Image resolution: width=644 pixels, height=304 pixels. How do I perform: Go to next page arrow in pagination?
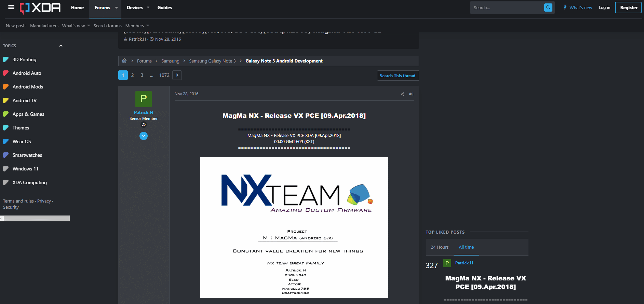pos(177,75)
